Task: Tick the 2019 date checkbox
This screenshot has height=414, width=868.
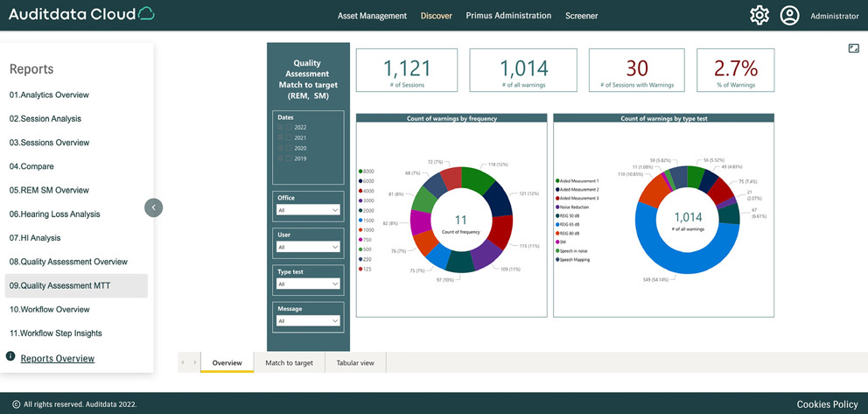Action: point(289,158)
